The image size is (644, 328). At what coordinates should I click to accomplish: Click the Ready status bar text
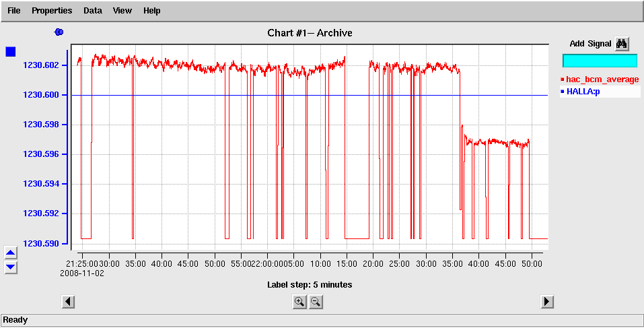point(15,320)
